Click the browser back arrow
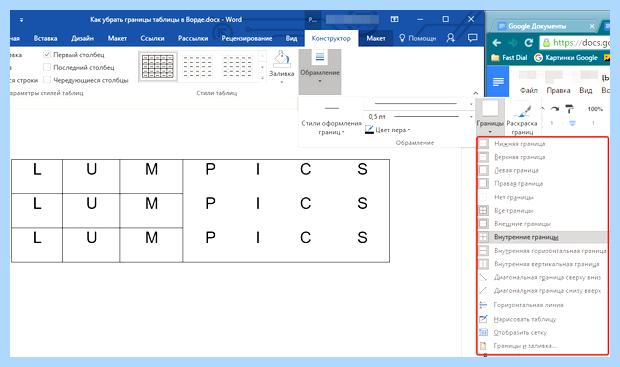The image size is (620, 367). (497, 43)
